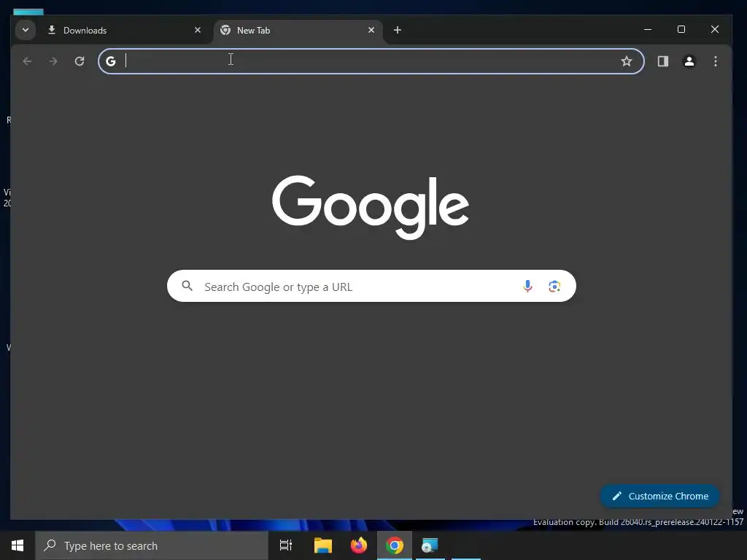This screenshot has height=560, width=747.
Task: Open the Chrome profile menu
Action: coord(689,61)
